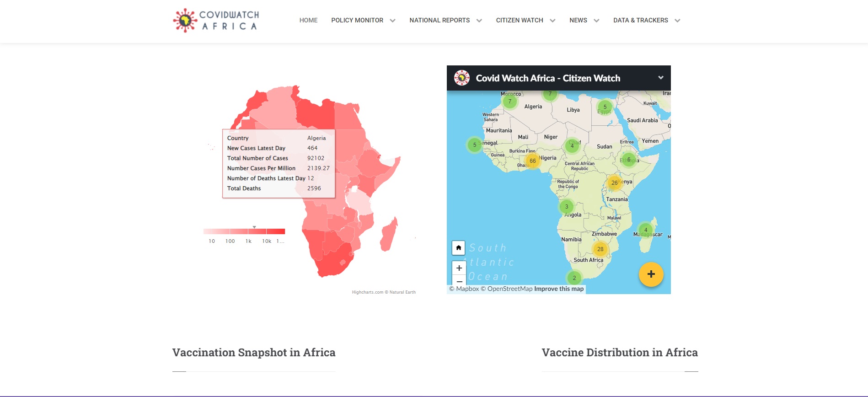Screen dimensions: 868x397
Task: Open the Data & Trackers dropdown arrow
Action: [x=677, y=21]
